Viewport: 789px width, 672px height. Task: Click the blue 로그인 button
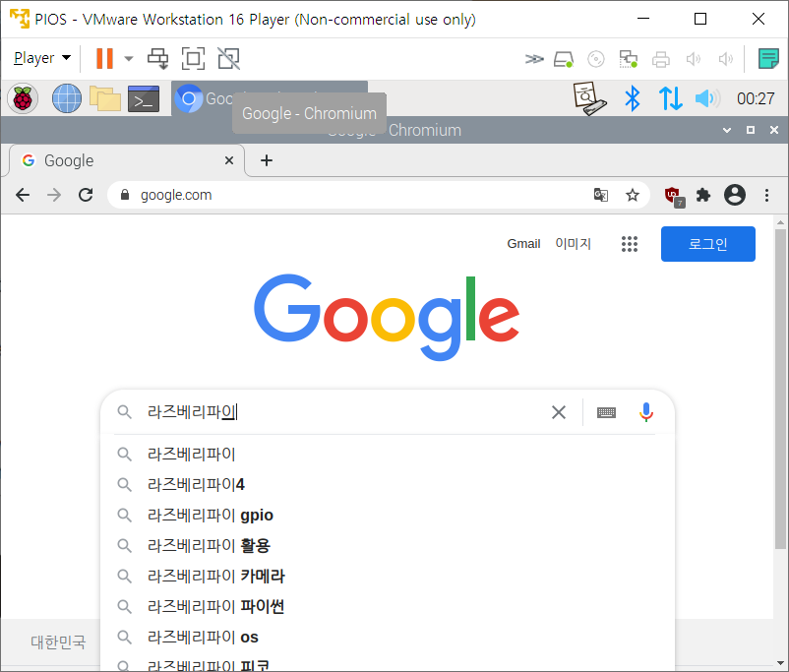click(707, 244)
